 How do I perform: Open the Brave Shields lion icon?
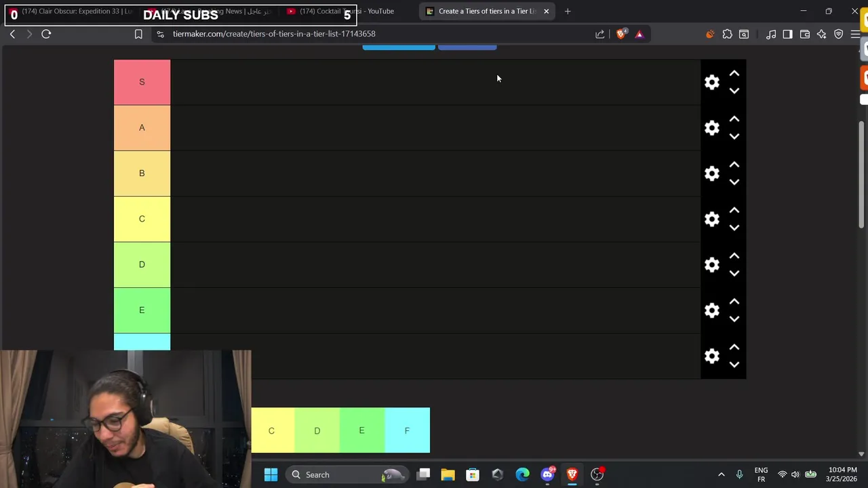(x=621, y=34)
